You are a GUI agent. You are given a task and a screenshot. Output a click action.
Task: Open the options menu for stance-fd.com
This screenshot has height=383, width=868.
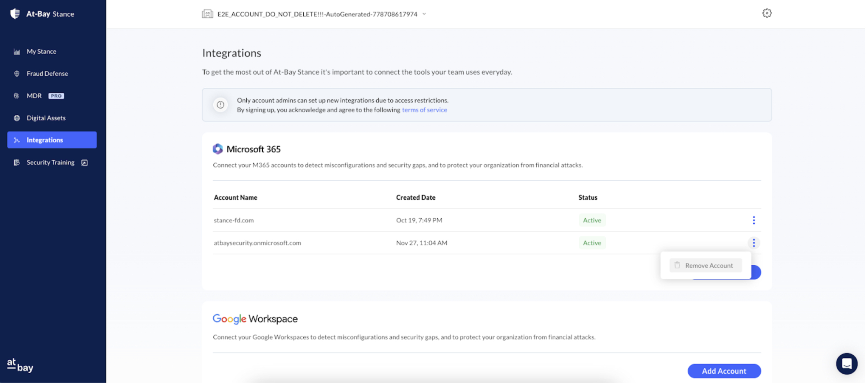(754, 220)
